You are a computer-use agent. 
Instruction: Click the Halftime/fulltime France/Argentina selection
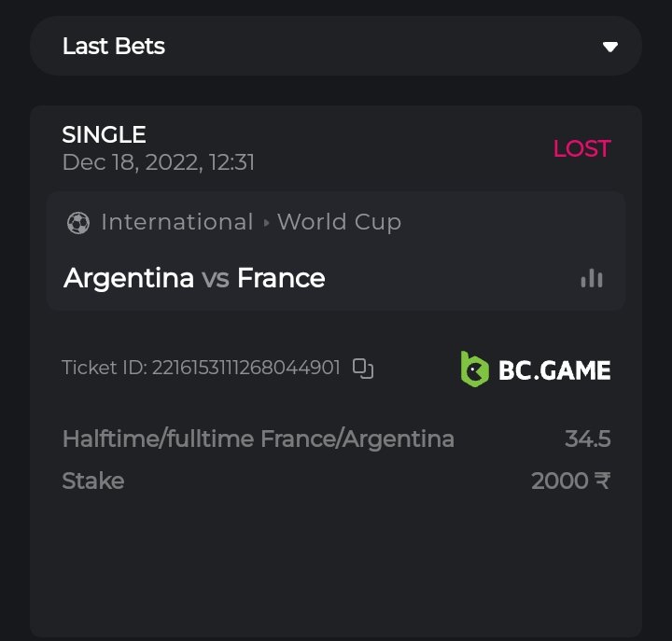pos(258,439)
